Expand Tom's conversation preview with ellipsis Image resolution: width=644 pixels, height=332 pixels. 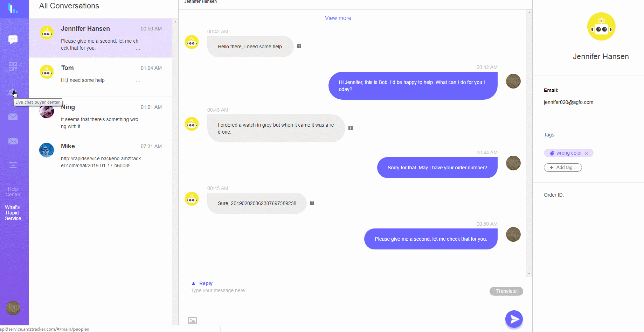click(138, 81)
